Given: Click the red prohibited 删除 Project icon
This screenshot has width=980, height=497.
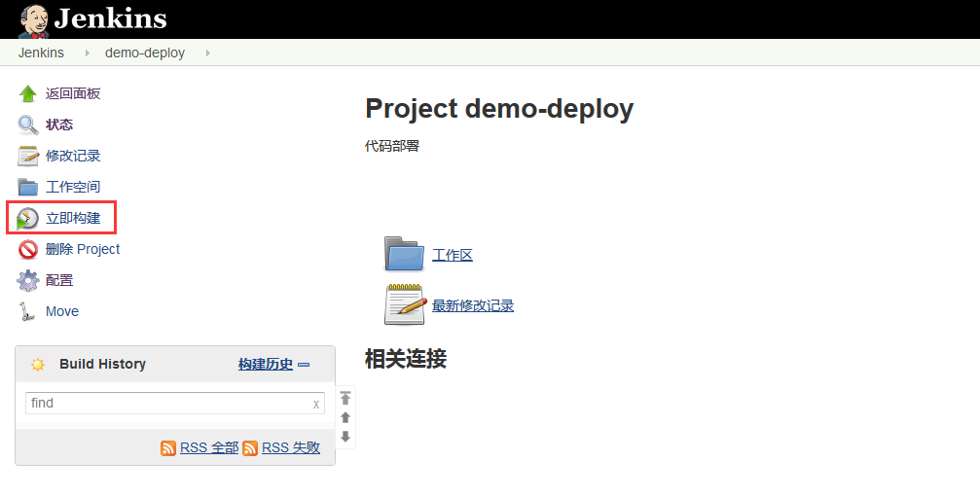Looking at the screenshot, I should (x=28, y=249).
